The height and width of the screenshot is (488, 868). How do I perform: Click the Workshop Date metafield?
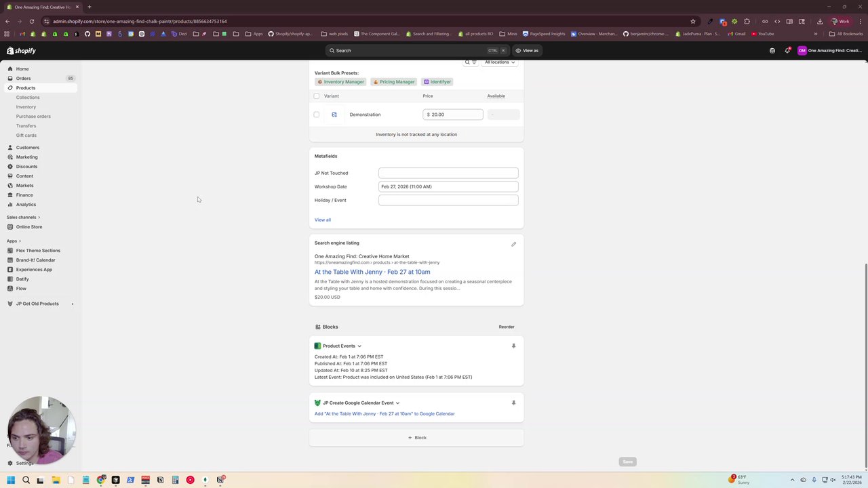tap(448, 186)
